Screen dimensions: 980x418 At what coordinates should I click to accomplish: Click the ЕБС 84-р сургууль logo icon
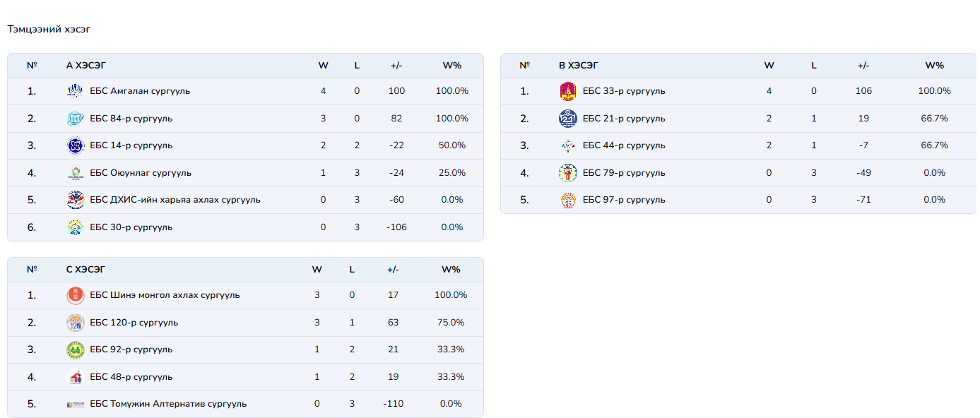pos(75,119)
